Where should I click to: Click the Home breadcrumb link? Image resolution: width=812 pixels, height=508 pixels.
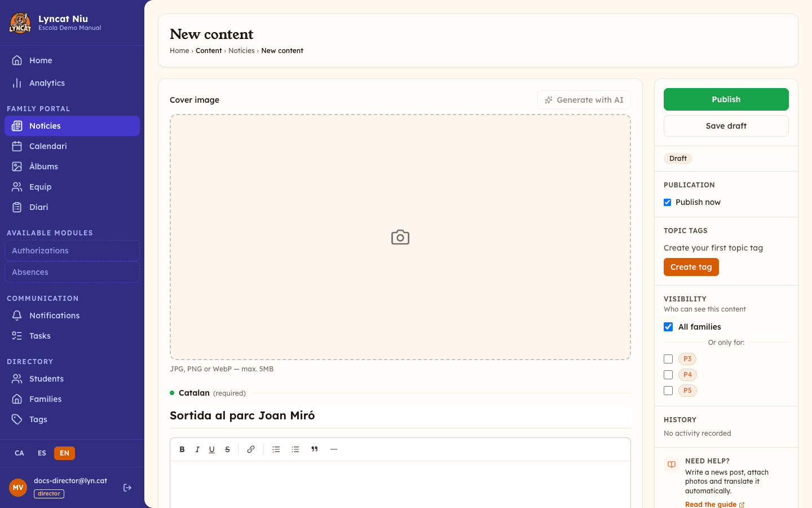click(x=179, y=51)
